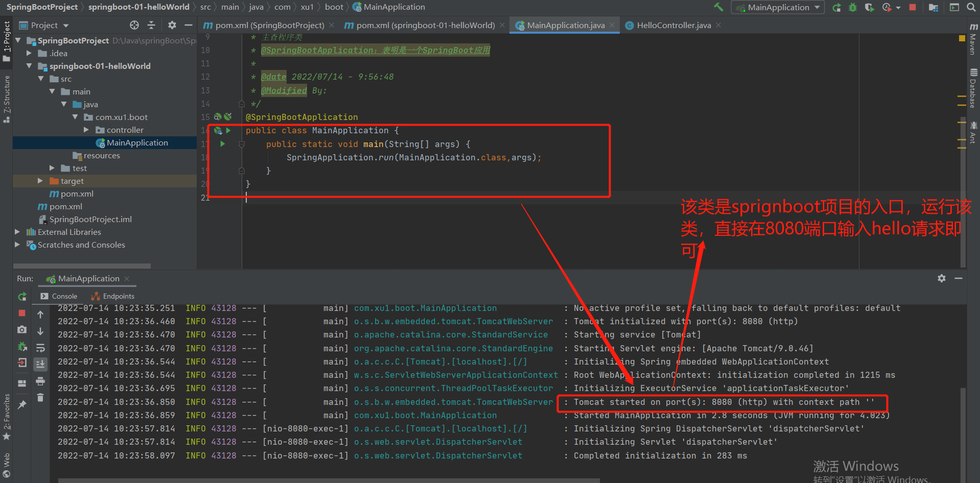Run with coverage shield icon
This screenshot has height=483, width=980.
pos(869,7)
